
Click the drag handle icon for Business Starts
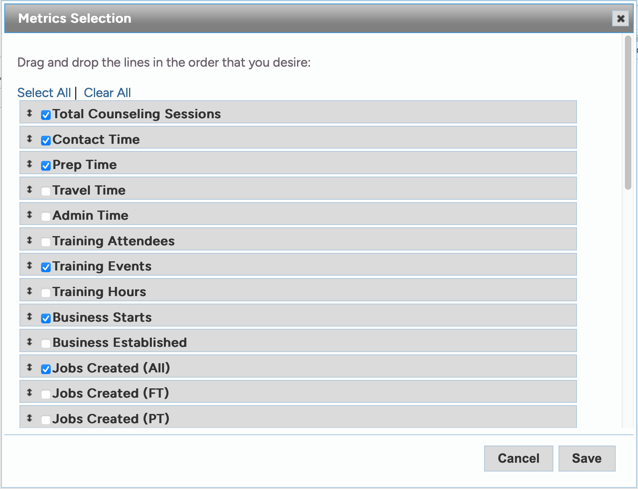tap(30, 317)
